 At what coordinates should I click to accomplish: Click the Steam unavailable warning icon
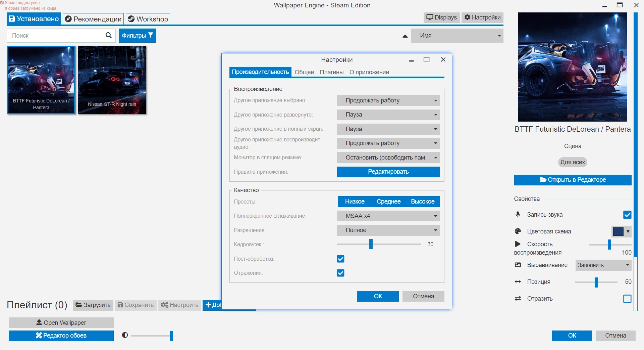(2, 2)
